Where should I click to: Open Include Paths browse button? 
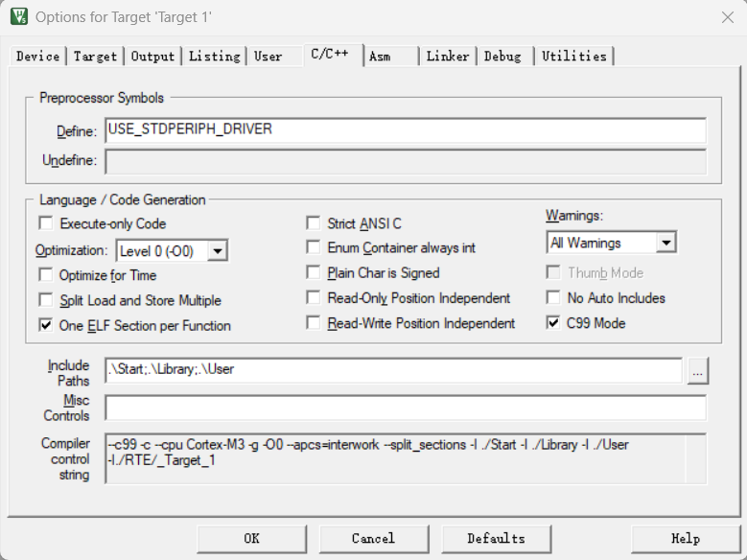pyautogui.click(x=697, y=371)
